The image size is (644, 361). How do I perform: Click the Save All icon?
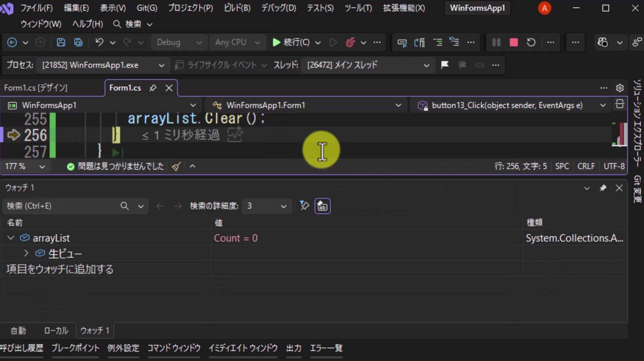click(78, 42)
